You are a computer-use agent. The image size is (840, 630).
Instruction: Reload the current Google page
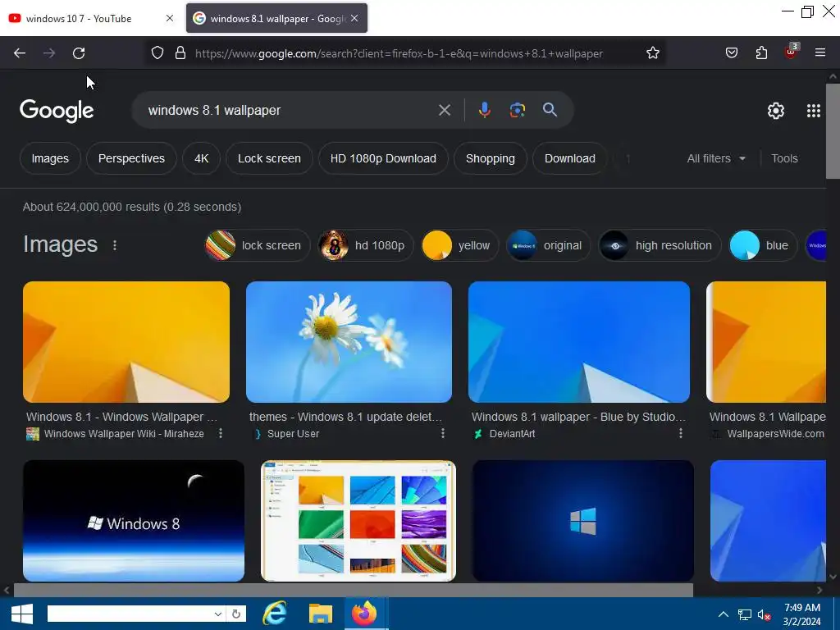[79, 53]
